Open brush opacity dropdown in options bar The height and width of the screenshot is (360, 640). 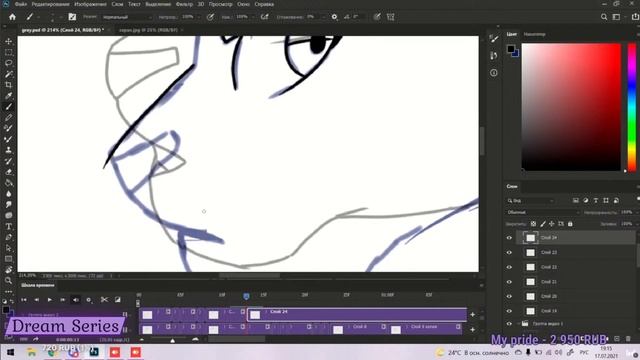199,17
